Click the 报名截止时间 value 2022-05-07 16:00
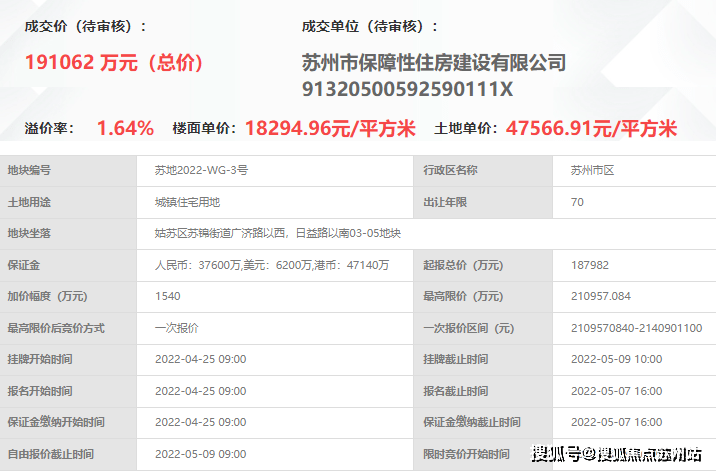Image resolution: width=716 pixels, height=471 pixels. [616, 391]
